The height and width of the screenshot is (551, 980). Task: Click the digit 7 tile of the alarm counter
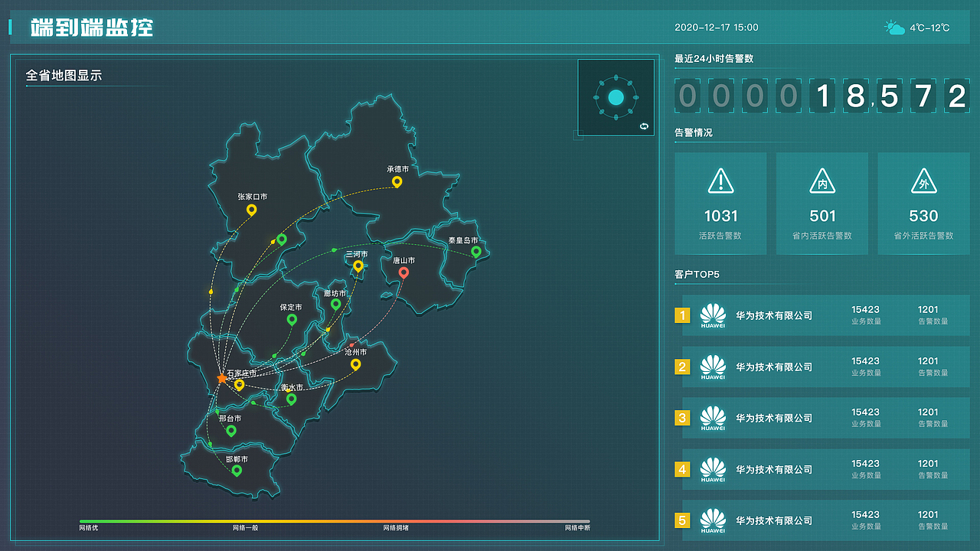(923, 96)
